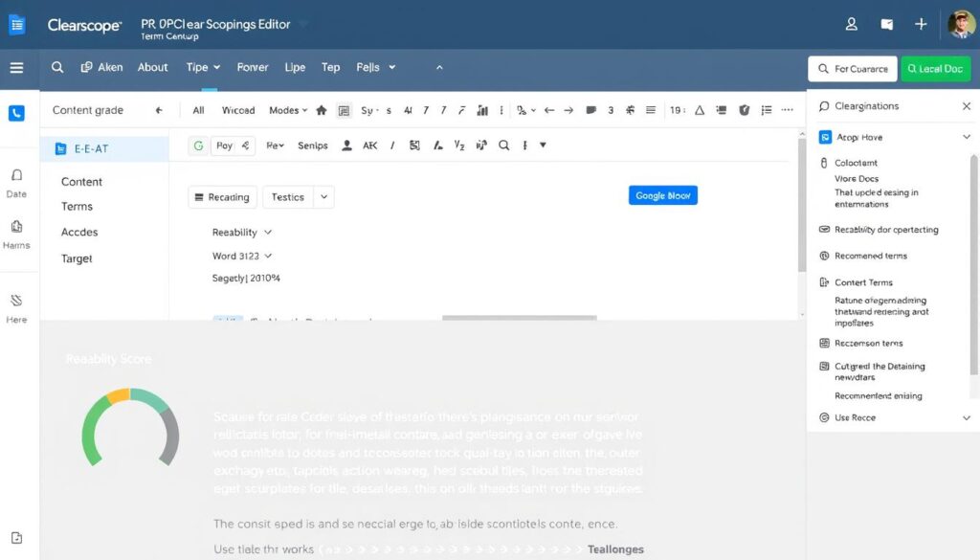Click the Testics button
Viewport: 980px width, 560px height.
click(287, 197)
